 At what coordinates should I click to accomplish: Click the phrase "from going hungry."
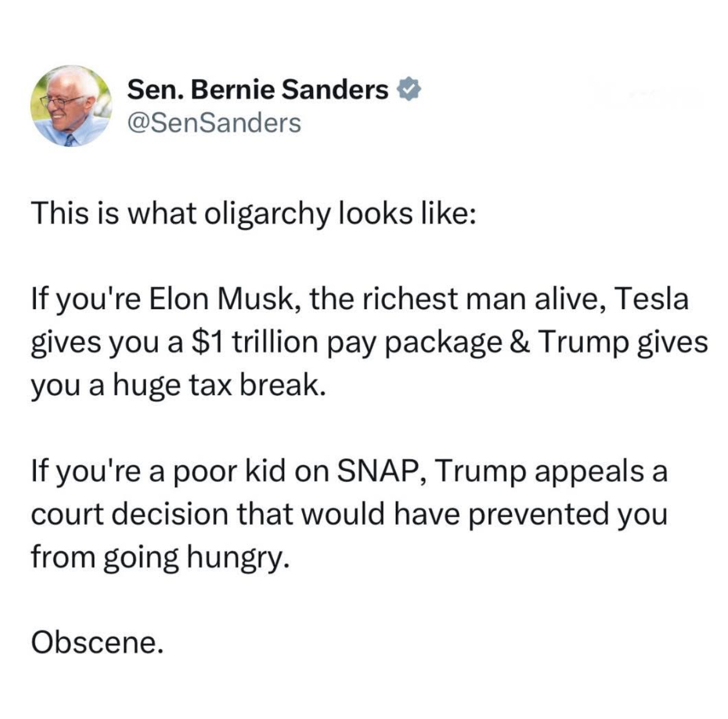click(159, 557)
